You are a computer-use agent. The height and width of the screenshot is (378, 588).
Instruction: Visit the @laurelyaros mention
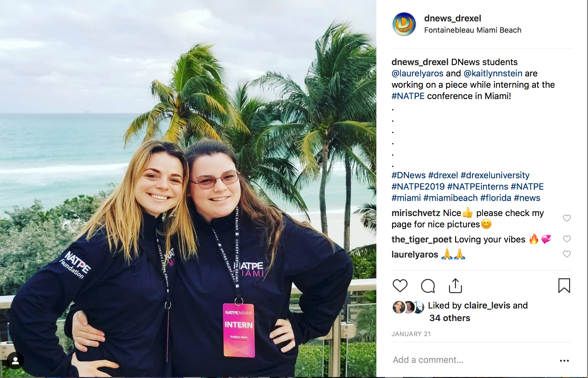[417, 74]
